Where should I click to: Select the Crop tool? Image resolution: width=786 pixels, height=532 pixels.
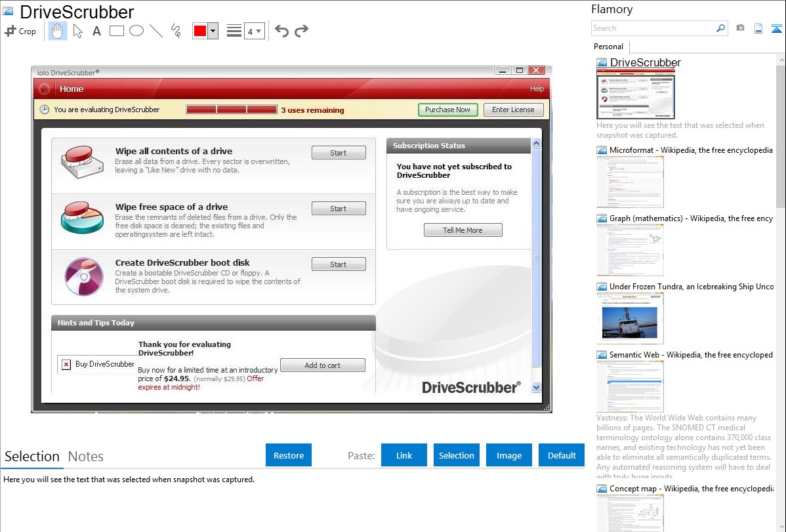coord(20,31)
